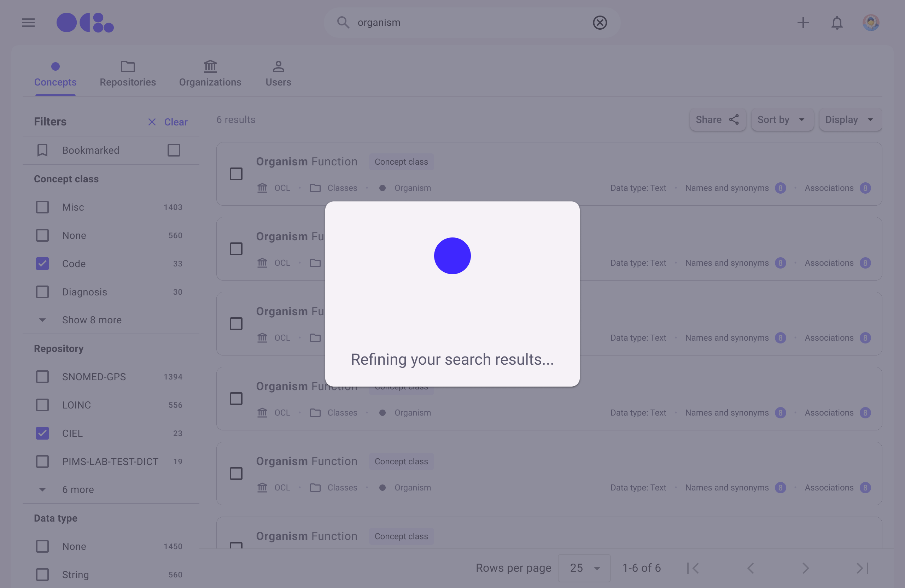Image resolution: width=905 pixels, height=588 pixels.
Task: Click the OCL logo
Action: click(x=85, y=23)
